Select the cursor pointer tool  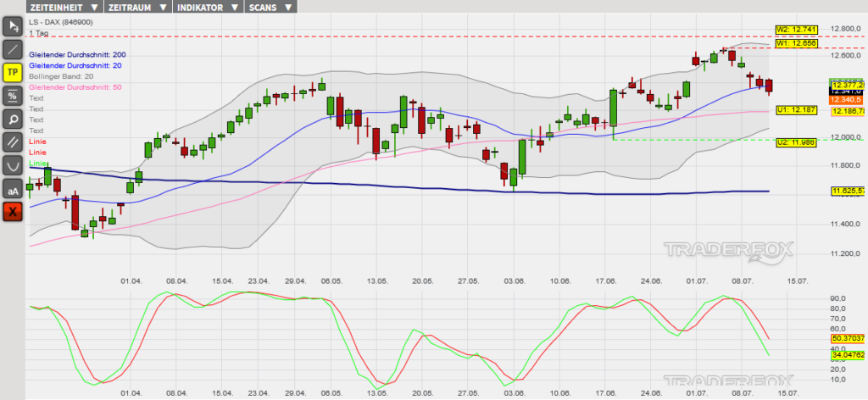point(13,25)
